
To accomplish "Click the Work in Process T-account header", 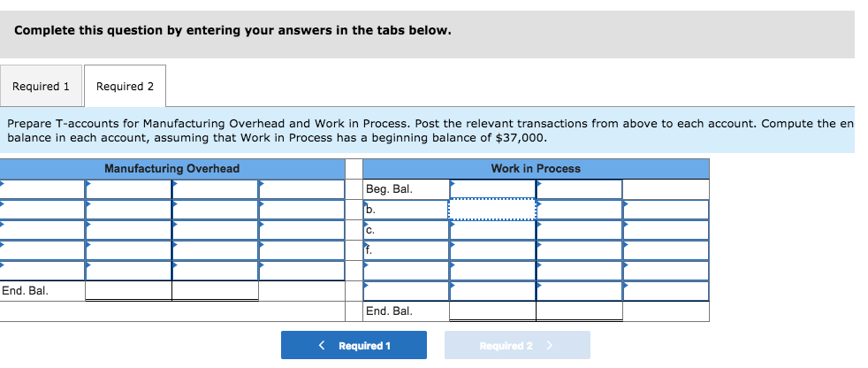I will 536,169.
